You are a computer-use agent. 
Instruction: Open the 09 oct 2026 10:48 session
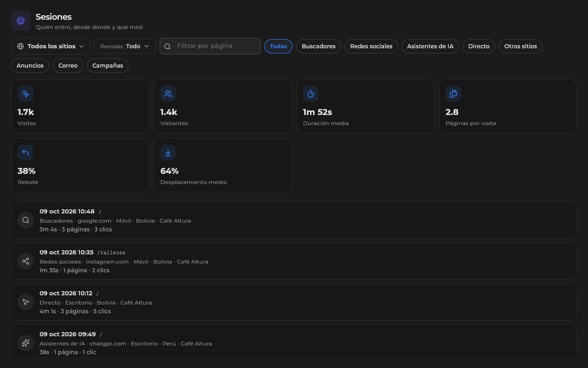click(294, 220)
